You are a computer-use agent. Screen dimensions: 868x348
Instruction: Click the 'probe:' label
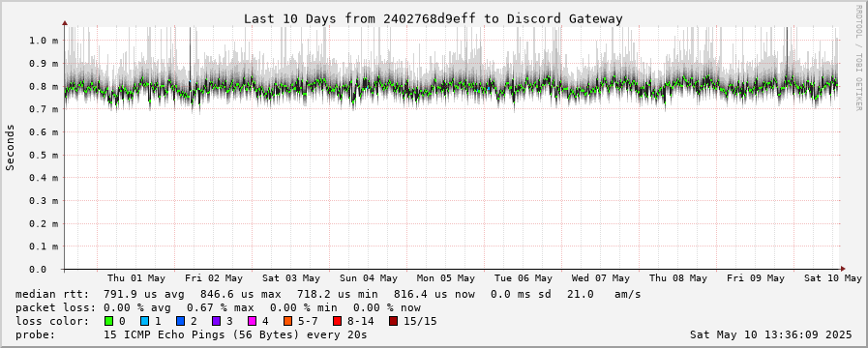click(x=36, y=334)
